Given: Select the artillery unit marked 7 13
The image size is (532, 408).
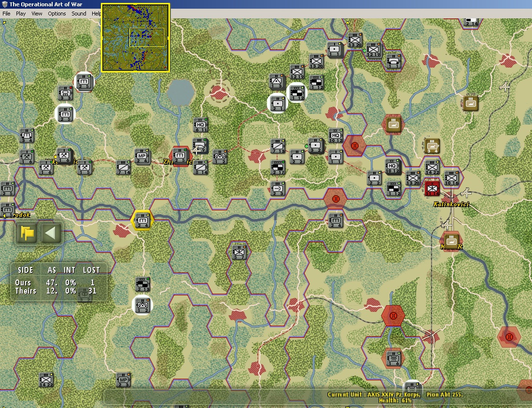Looking at the screenshot, I should [x=278, y=147].
